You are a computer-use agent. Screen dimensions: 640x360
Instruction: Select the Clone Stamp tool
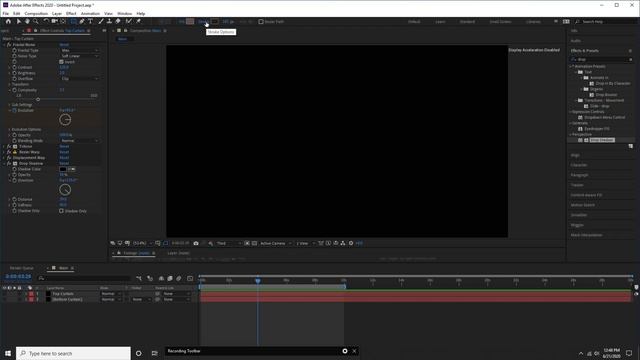(109, 21)
